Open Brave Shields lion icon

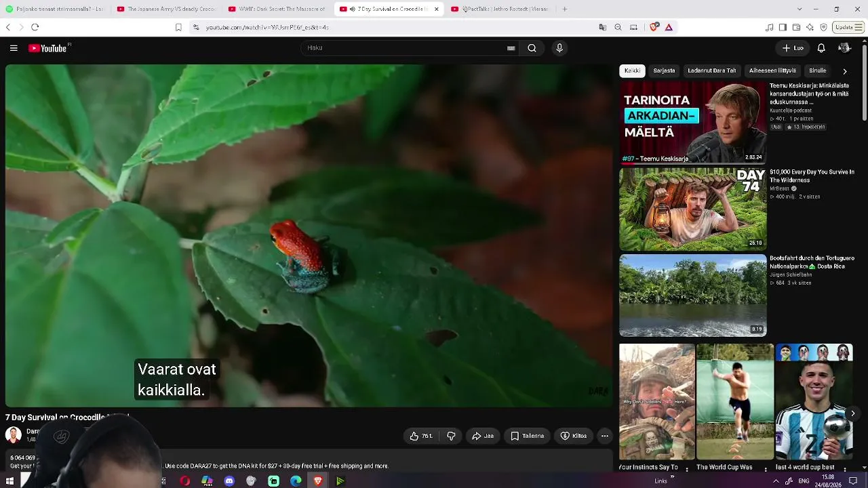(x=654, y=27)
